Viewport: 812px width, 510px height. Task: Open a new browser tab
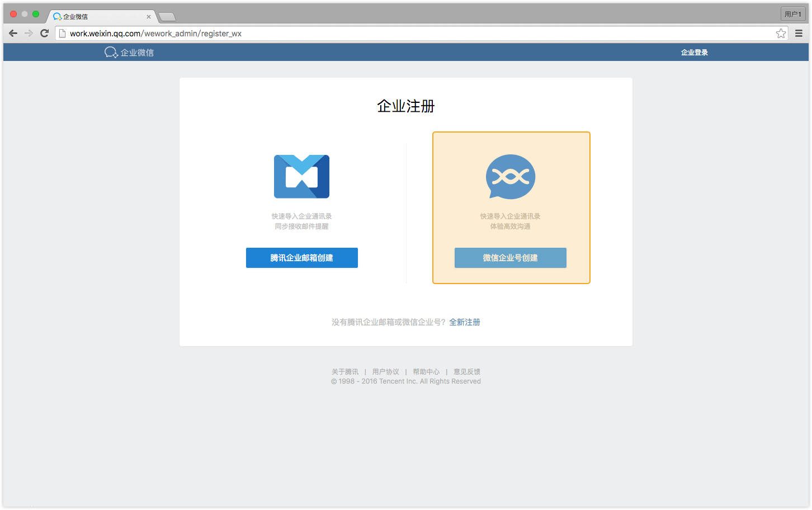(167, 17)
